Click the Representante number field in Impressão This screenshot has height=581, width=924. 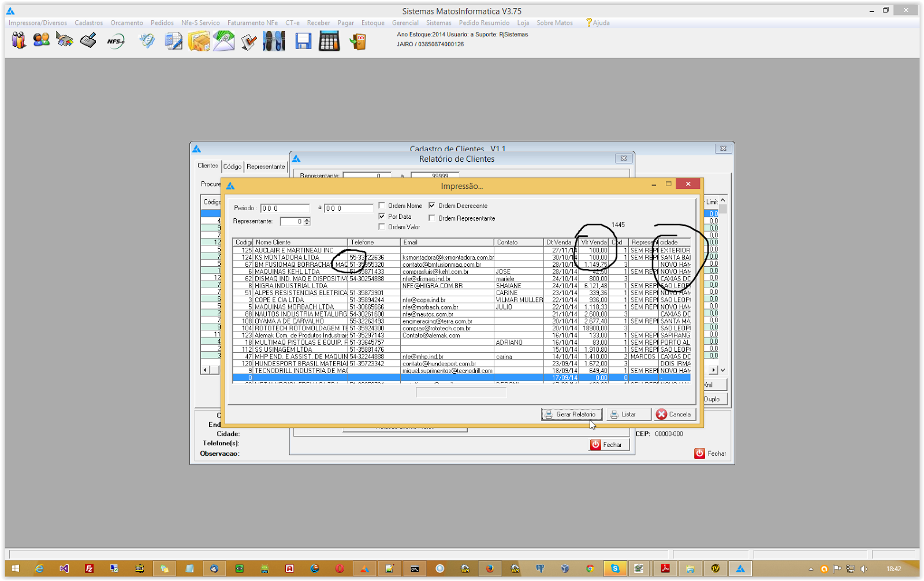tap(292, 221)
